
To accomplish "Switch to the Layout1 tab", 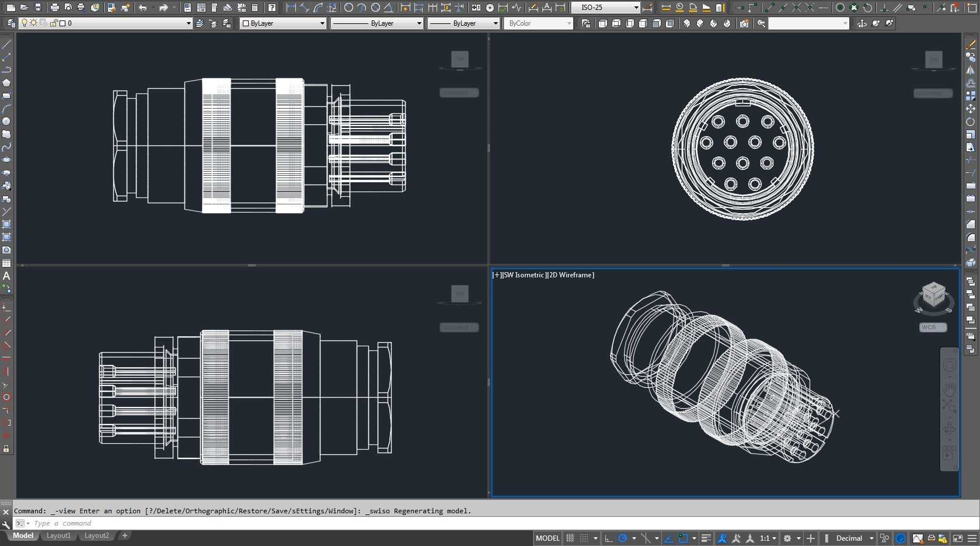I will [58, 535].
